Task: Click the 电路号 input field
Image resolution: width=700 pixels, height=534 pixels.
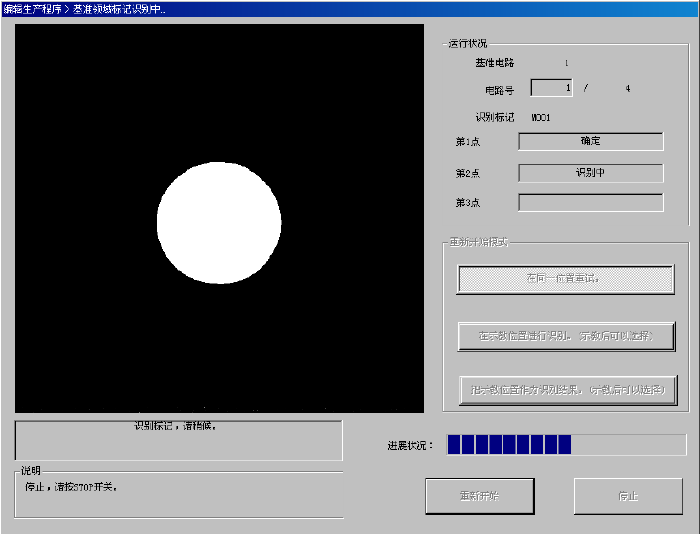Action: point(551,88)
